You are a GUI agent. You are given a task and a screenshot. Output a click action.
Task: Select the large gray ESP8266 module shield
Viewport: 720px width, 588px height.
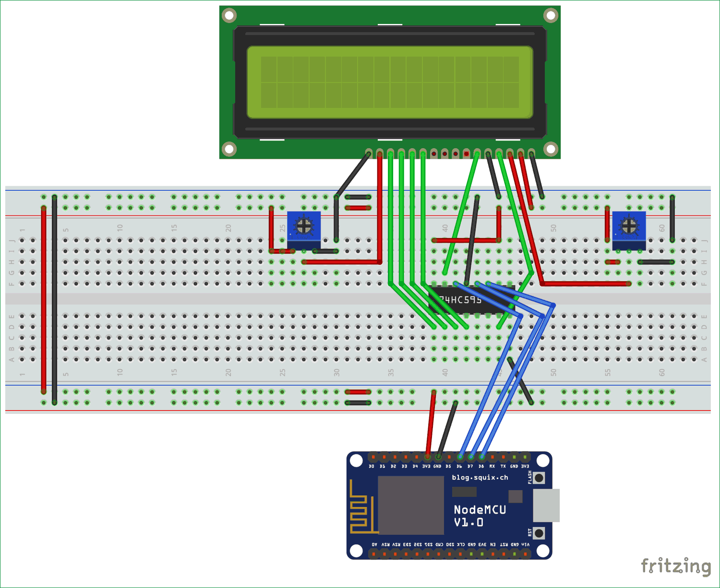411,506
